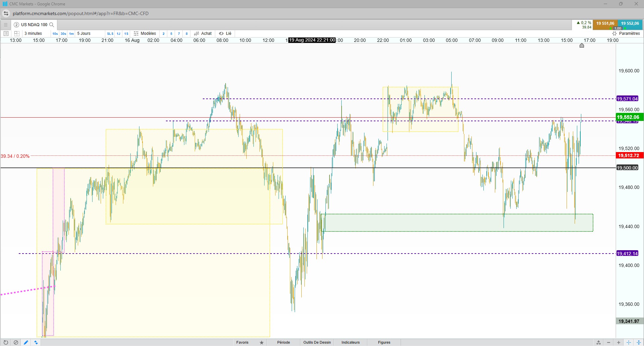The width and height of the screenshot is (644, 346).
Task: Click the clear drawings circle-slash icon
Action: point(16,342)
